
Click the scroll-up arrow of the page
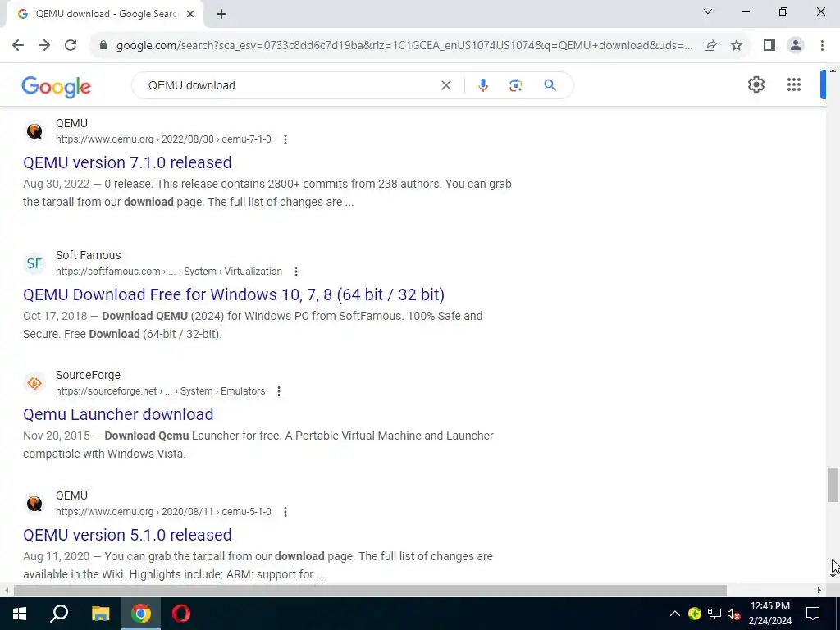[x=833, y=71]
